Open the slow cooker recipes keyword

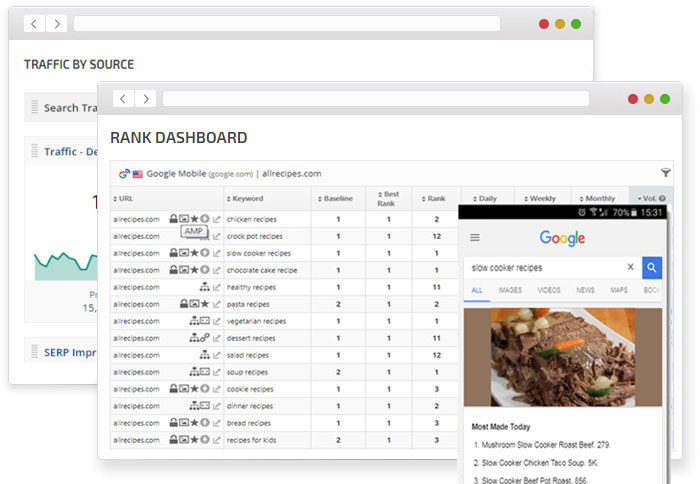258,253
